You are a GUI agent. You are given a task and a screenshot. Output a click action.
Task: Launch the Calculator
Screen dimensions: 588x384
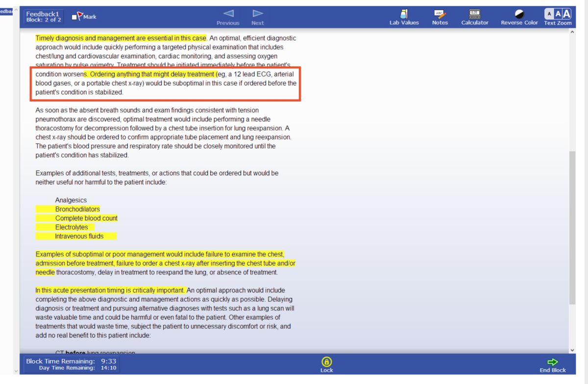click(x=474, y=17)
